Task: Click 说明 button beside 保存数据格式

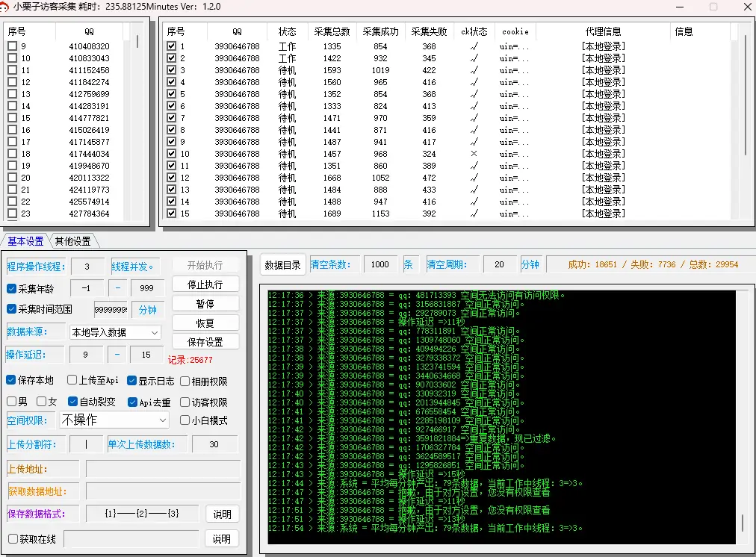Action: [x=222, y=514]
